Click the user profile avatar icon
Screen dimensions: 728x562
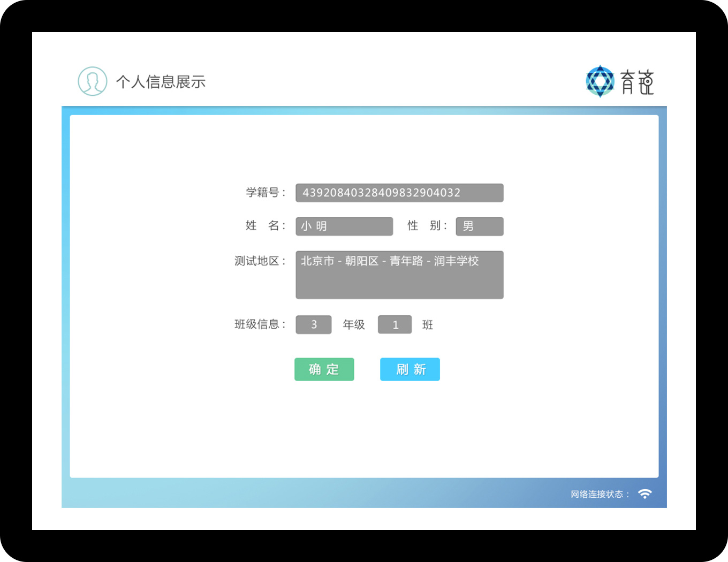[93, 81]
